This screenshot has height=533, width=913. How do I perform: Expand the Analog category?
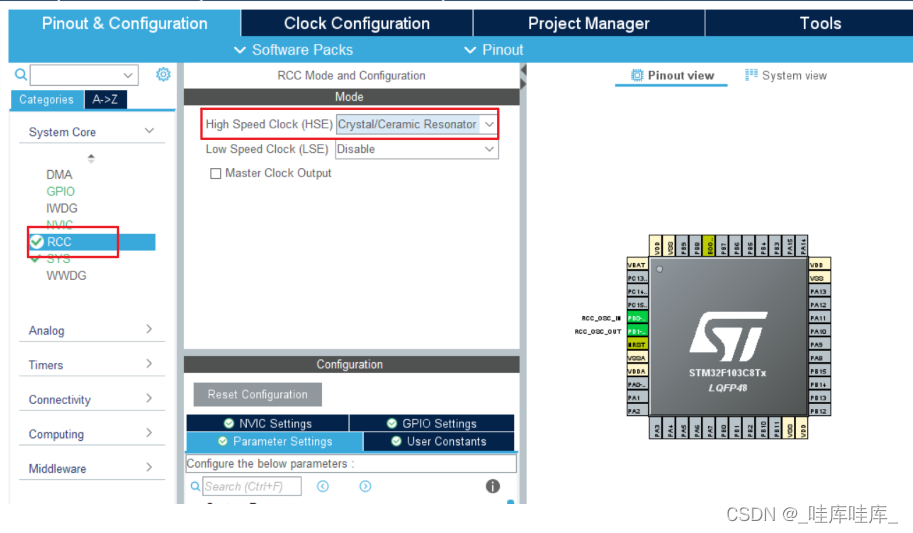150,329
